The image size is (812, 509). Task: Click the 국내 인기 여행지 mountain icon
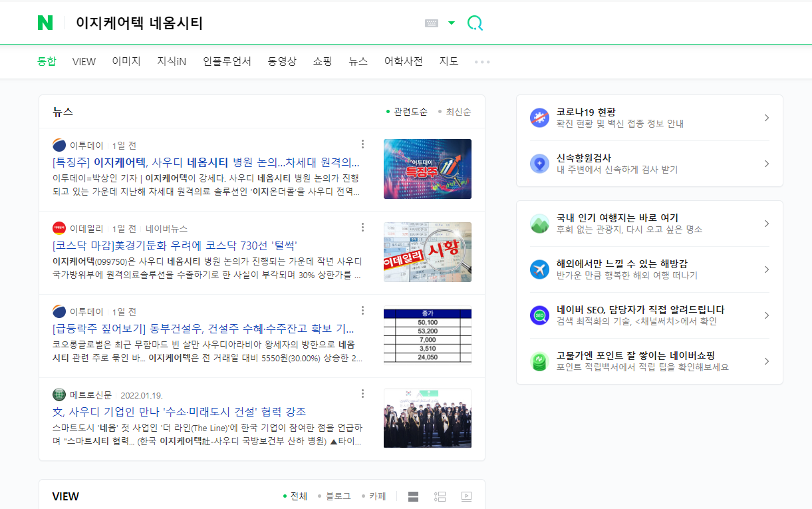[x=539, y=224]
